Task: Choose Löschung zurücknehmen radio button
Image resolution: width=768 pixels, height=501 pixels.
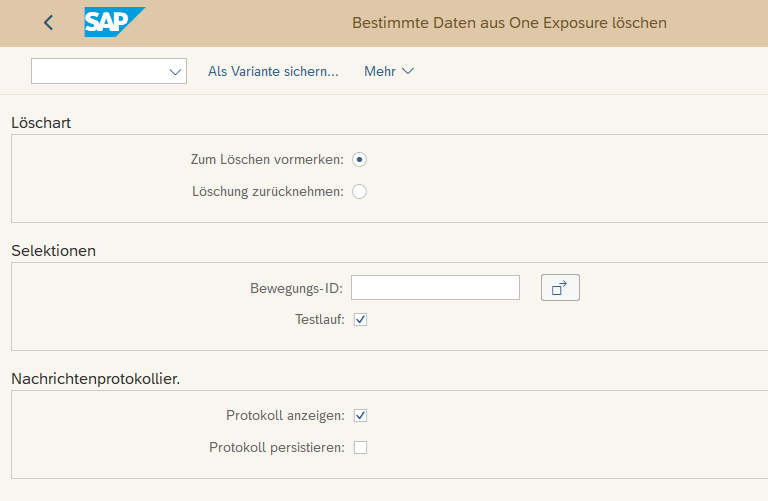Action: coord(360,191)
